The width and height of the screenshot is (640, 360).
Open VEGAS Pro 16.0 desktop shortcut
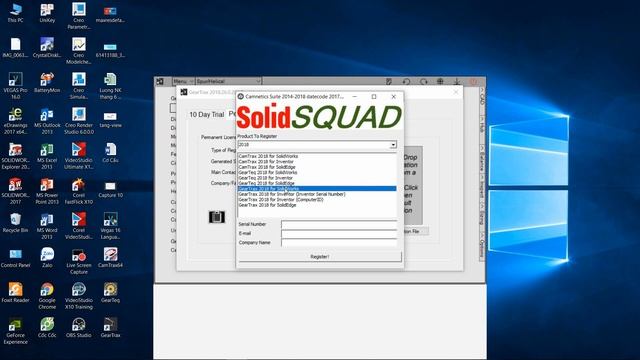(16, 86)
